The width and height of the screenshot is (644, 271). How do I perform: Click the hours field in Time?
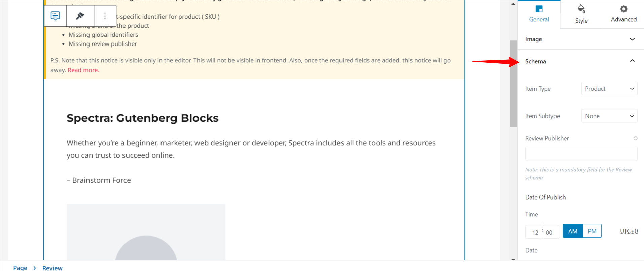click(535, 232)
